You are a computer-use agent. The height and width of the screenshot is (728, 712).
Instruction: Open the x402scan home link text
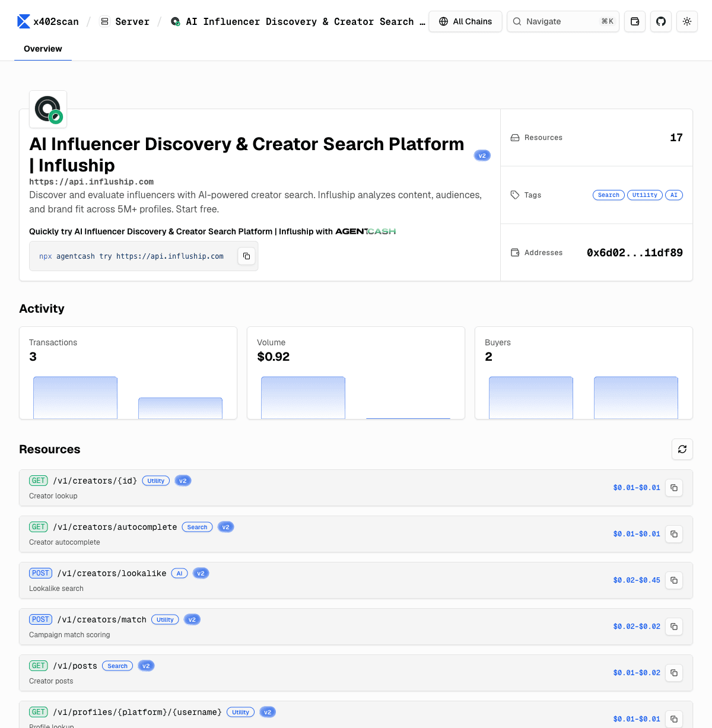click(56, 21)
